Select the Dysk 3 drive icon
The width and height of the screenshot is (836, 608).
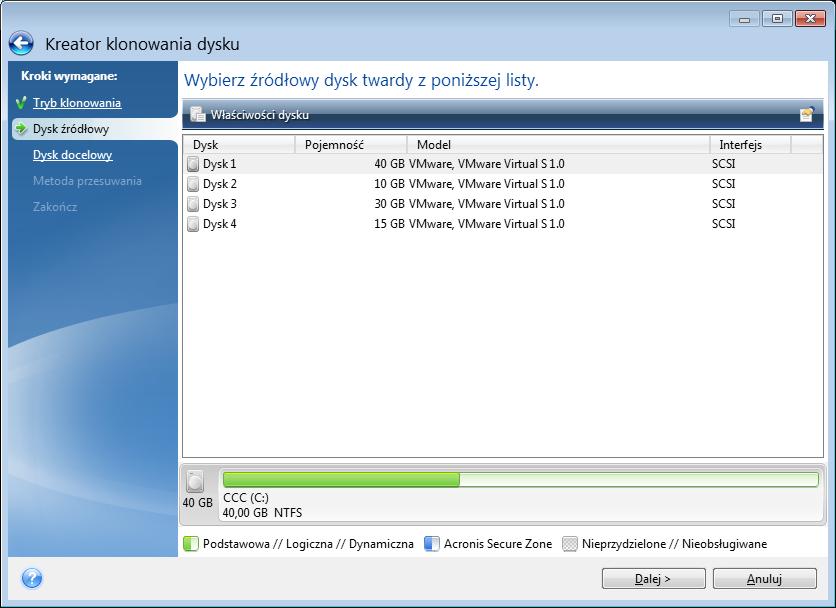tap(193, 204)
